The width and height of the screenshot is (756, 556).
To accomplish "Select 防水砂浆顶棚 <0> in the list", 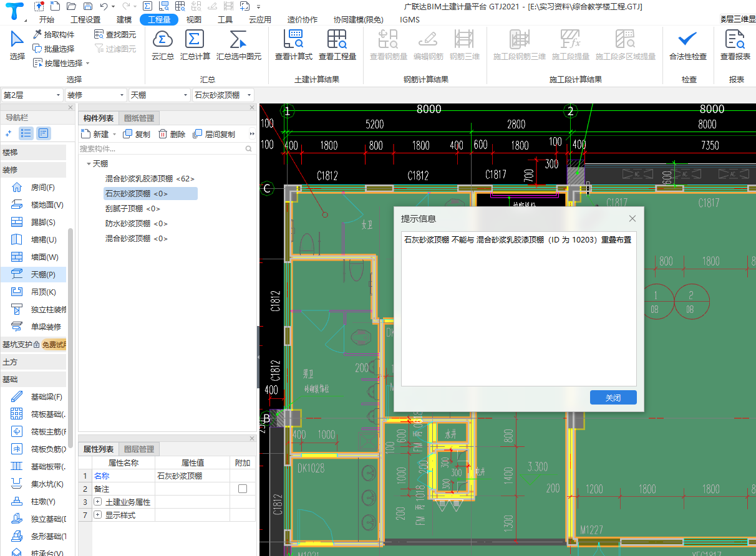I will (137, 224).
